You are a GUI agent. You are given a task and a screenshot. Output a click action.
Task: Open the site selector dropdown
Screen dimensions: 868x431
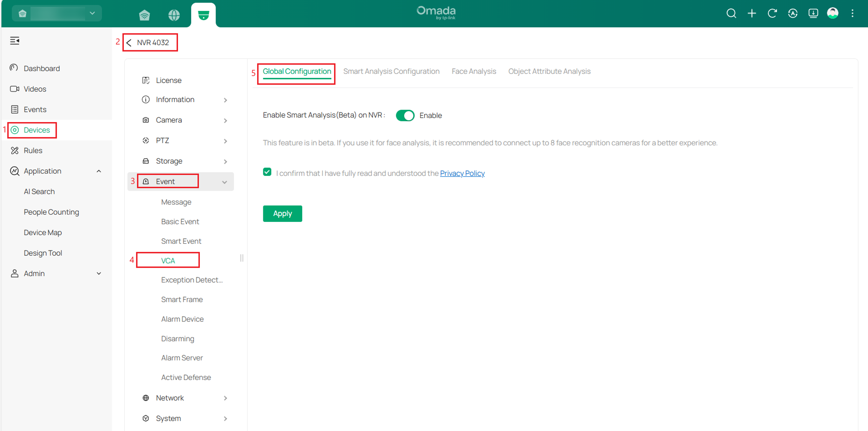click(57, 13)
